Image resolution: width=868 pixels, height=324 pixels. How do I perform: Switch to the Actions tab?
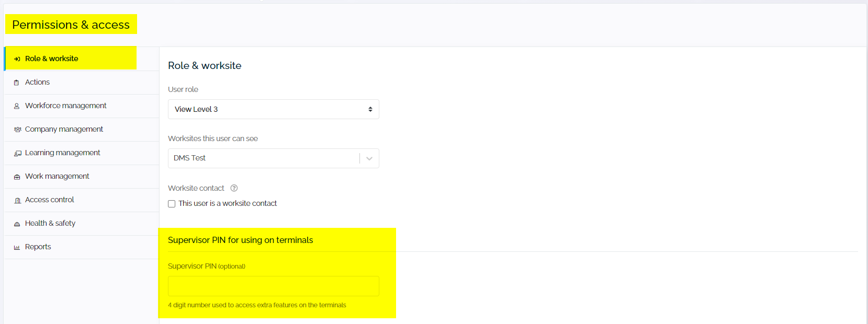(x=38, y=82)
